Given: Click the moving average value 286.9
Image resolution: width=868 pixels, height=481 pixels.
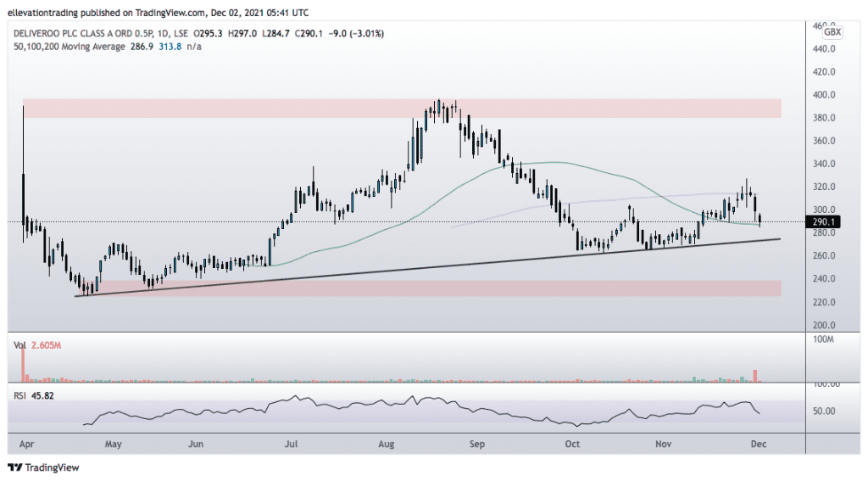Looking at the screenshot, I should tap(142, 48).
